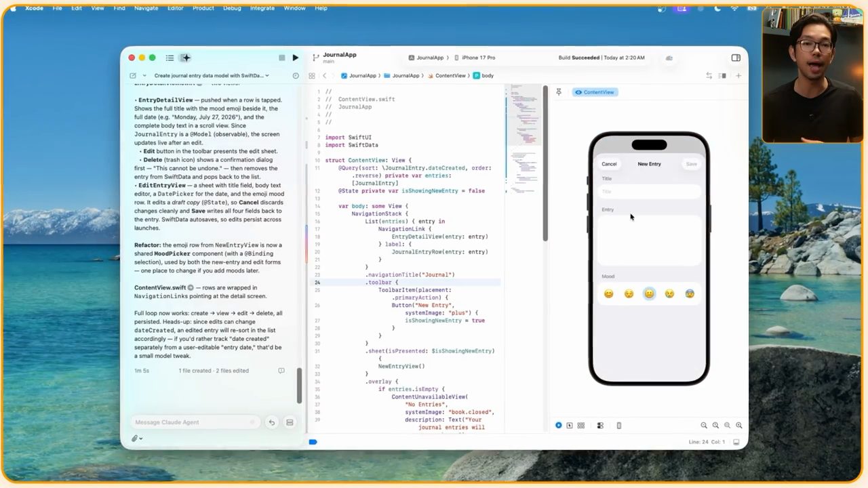This screenshot has height=488, width=868.
Task: Tap Cancel in the preview sheet
Action: point(609,164)
